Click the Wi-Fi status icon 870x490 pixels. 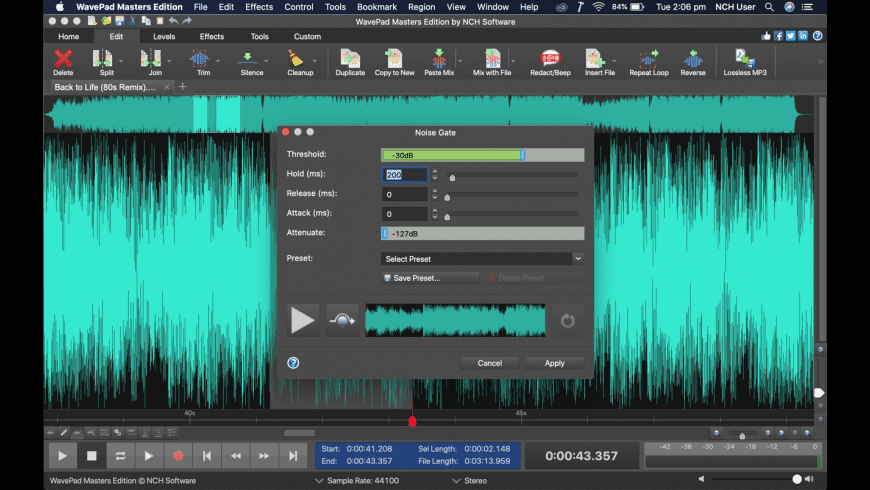coord(598,7)
